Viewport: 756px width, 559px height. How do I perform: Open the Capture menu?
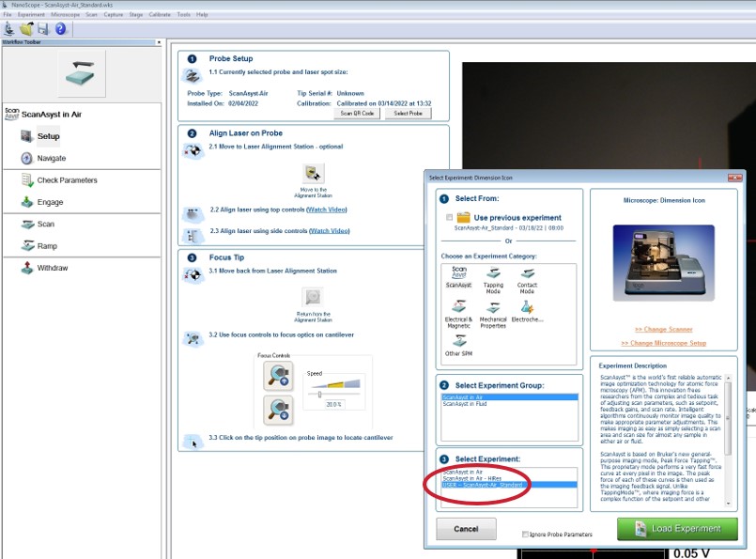click(x=114, y=14)
